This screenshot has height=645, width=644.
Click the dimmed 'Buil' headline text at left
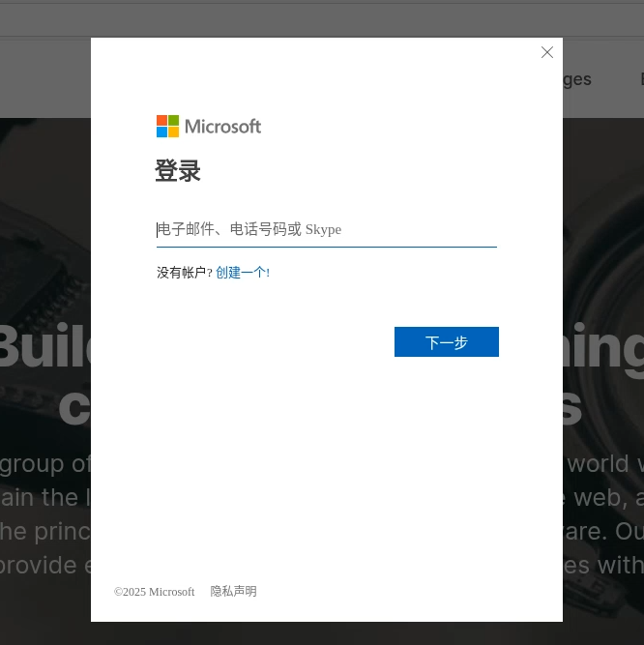click(44, 346)
